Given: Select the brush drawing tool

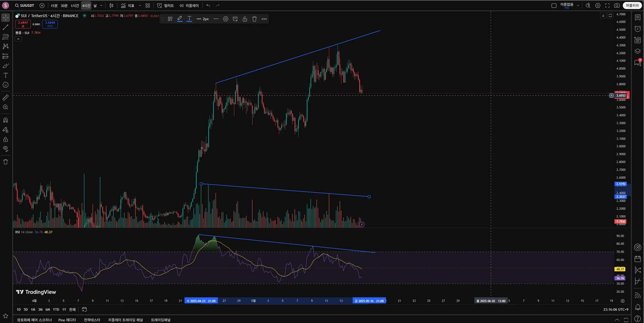Looking at the screenshot, I should coord(6,66).
